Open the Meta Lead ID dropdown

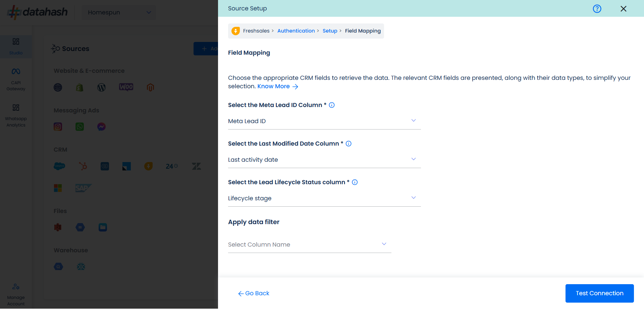point(324,121)
